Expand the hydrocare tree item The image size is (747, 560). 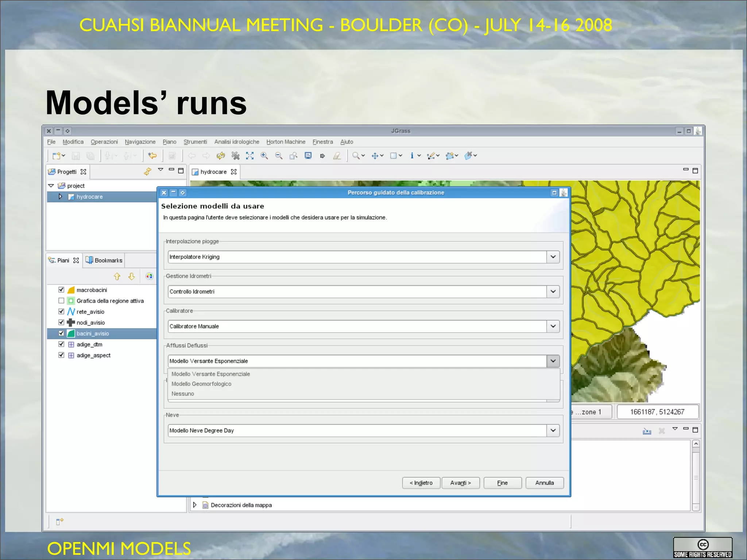click(x=61, y=197)
